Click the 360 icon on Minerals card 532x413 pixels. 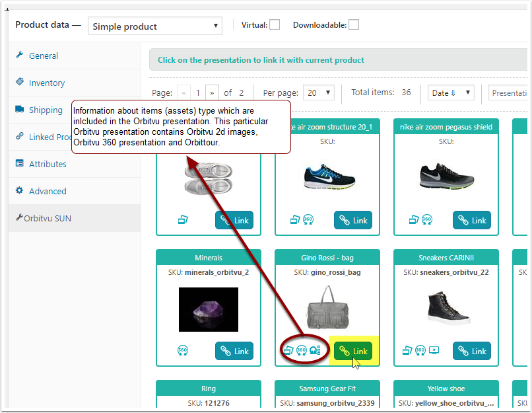click(183, 350)
